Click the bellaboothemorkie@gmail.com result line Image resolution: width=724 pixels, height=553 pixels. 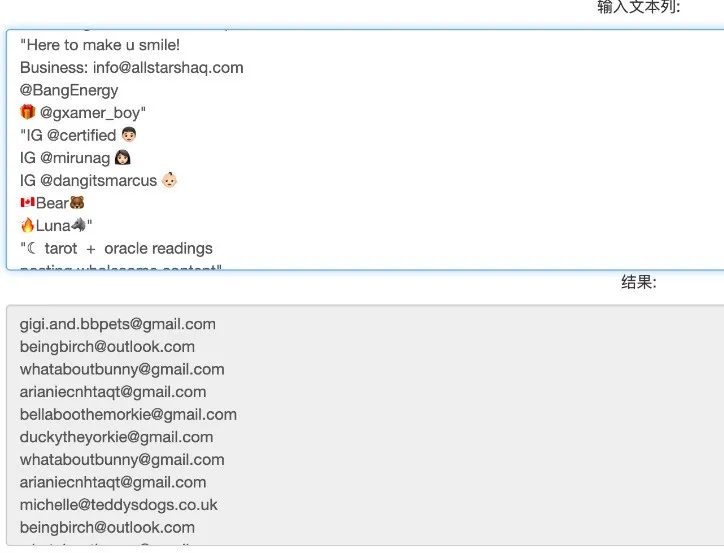[128, 414]
